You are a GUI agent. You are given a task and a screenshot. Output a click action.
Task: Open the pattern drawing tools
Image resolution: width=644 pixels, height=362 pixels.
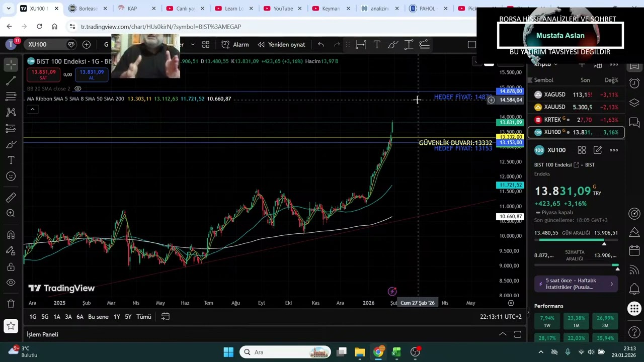[x=11, y=113]
